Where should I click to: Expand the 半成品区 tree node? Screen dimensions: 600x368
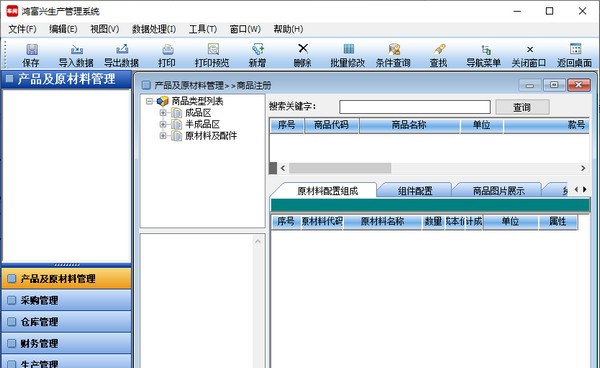pos(163,124)
